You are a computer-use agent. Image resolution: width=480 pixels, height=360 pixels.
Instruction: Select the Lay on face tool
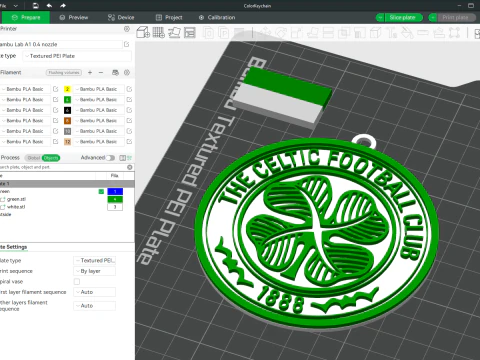[312, 33]
